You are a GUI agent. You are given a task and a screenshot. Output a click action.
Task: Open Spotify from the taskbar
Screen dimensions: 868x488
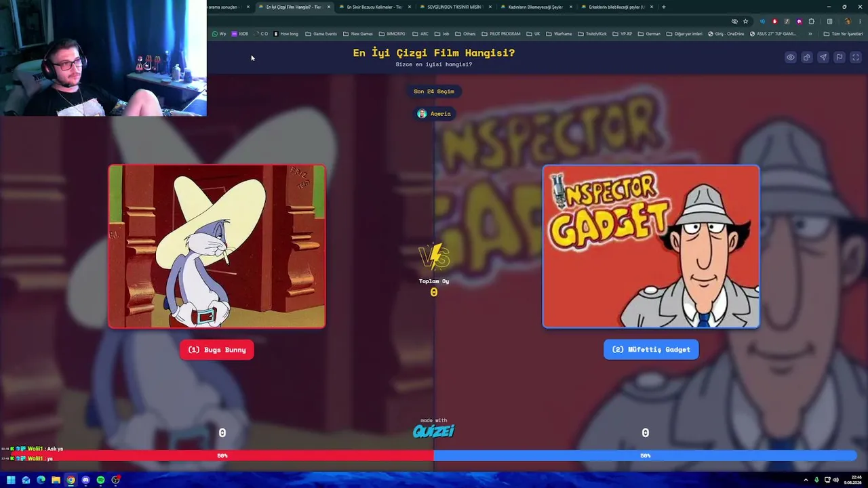click(100, 480)
